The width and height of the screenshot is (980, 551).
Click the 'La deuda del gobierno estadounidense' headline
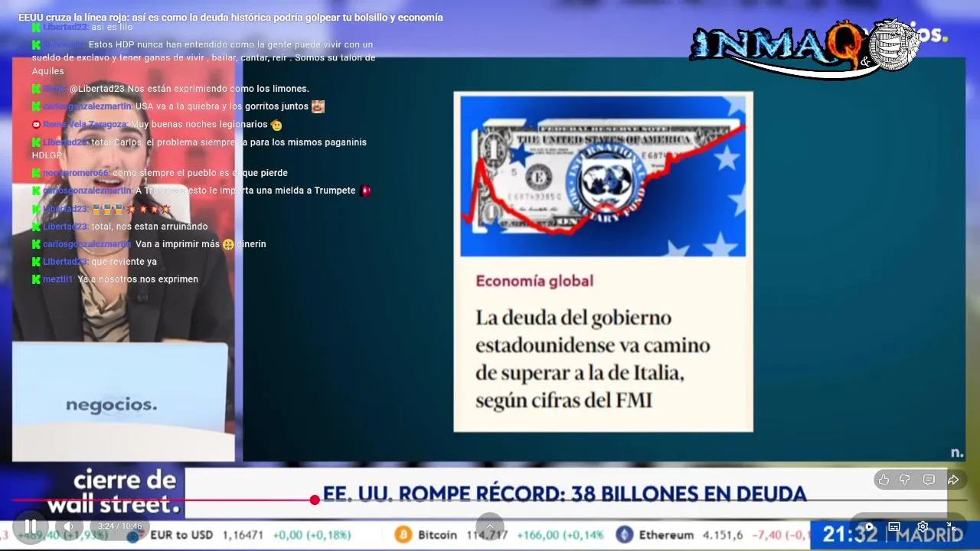coord(593,358)
